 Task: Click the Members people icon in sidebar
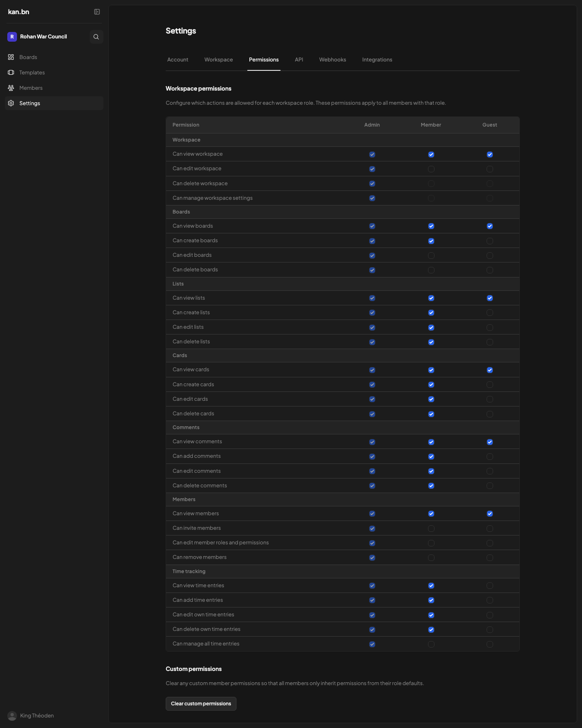pyautogui.click(x=11, y=88)
